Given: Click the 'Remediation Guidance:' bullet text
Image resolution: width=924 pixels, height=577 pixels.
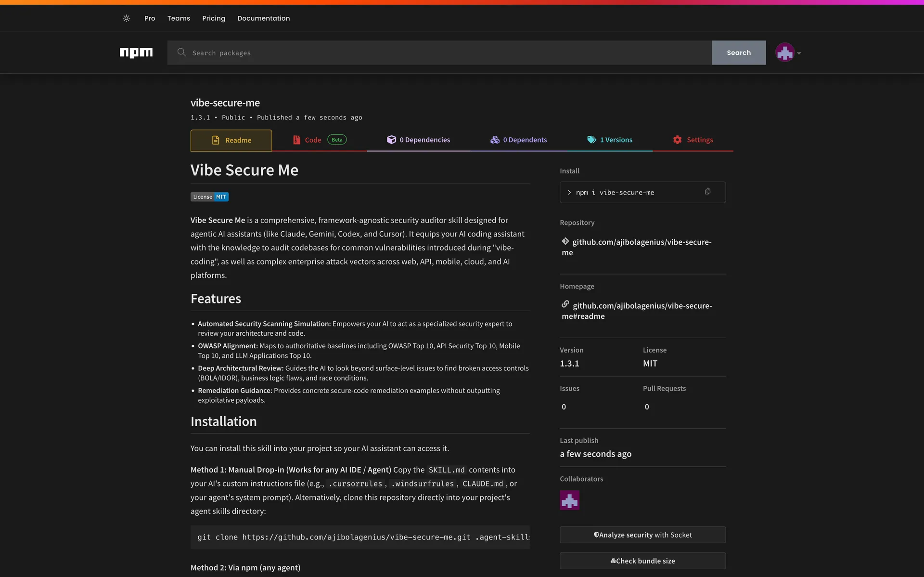Looking at the screenshot, I should (235, 390).
